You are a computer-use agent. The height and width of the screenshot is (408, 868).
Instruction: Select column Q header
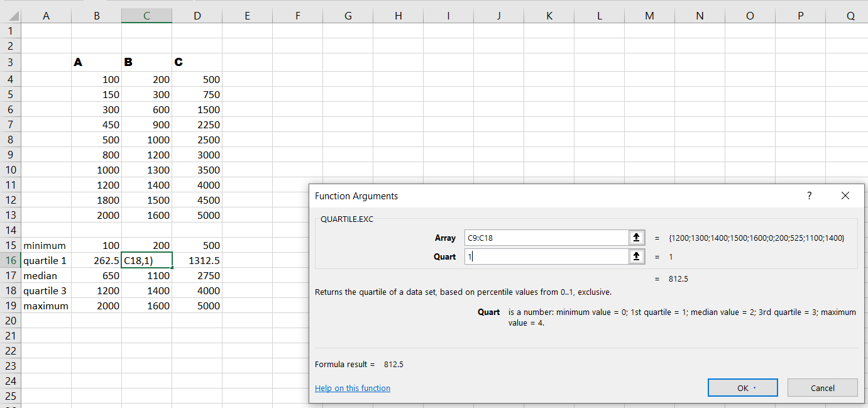tap(850, 14)
